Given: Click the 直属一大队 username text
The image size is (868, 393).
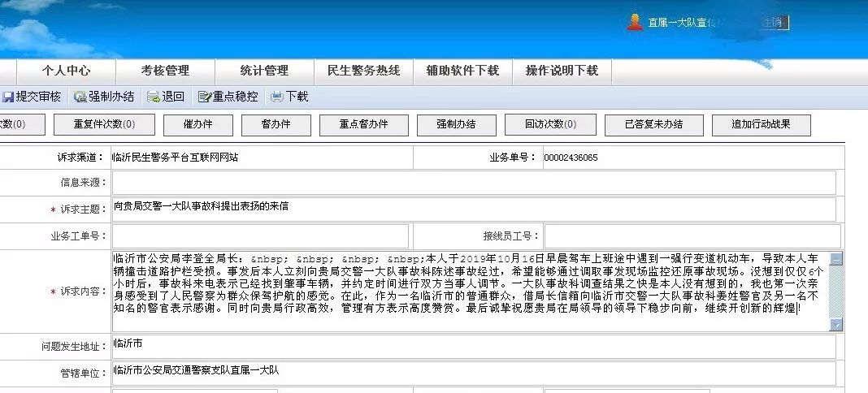Looking at the screenshot, I should [x=682, y=23].
